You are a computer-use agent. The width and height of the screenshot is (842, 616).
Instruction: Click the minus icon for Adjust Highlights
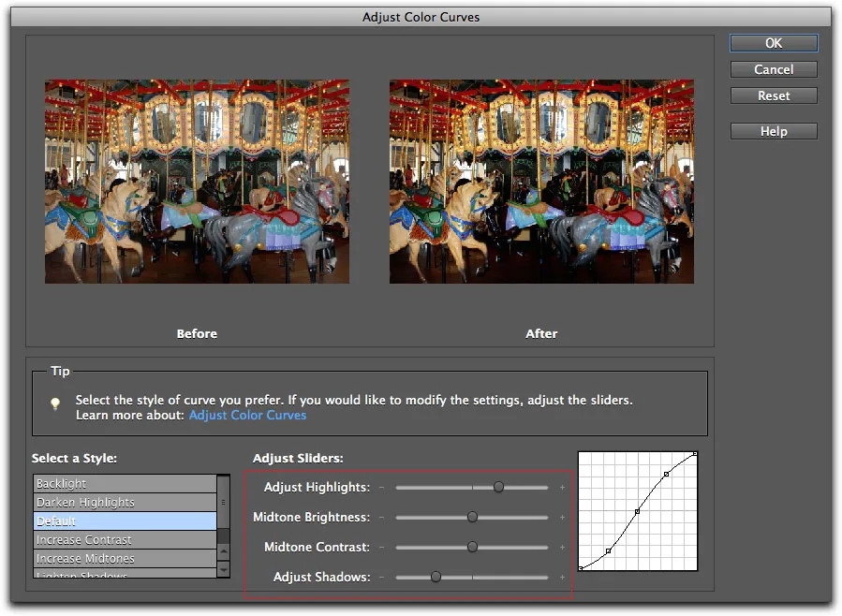pos(382,487)
